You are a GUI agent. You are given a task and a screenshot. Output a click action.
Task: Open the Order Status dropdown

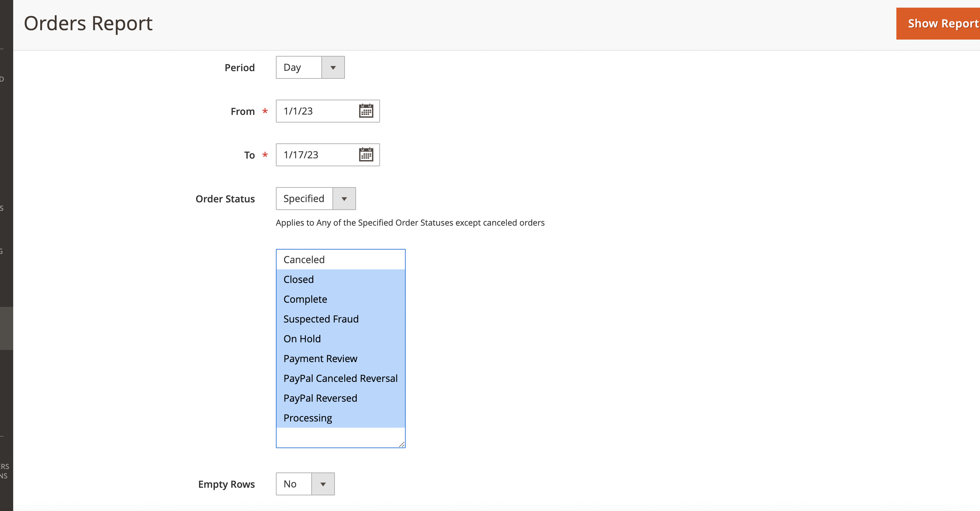click(x=344, y=198)
